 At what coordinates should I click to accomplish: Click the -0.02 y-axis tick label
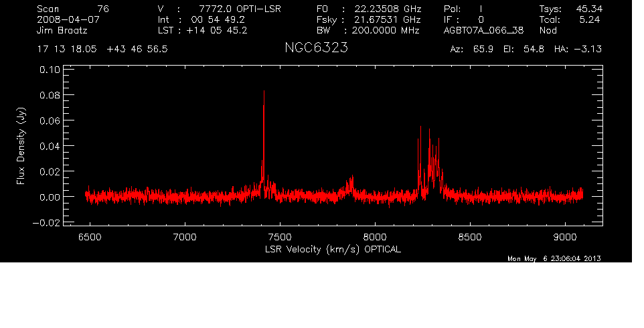pos(46,222)
